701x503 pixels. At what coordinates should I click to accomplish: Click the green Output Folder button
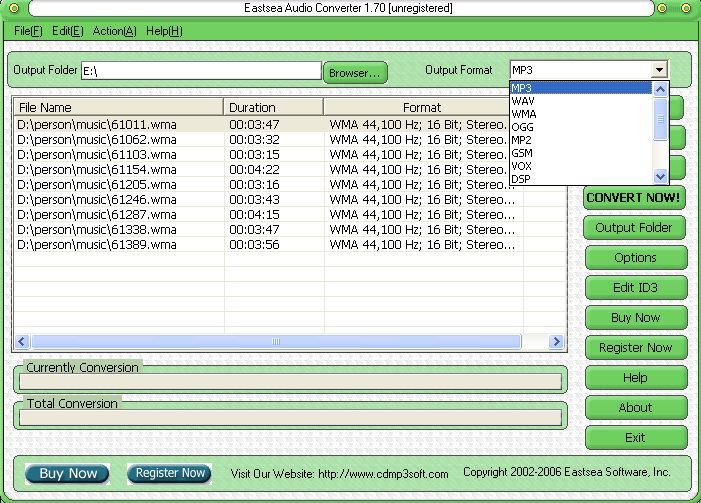tap(633, 228)
